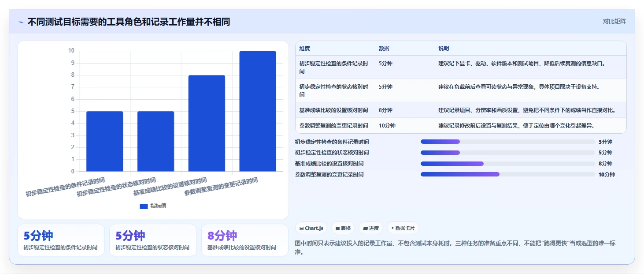Select the Chart.js chip
The image size is (644, 274).
(311, 228)
